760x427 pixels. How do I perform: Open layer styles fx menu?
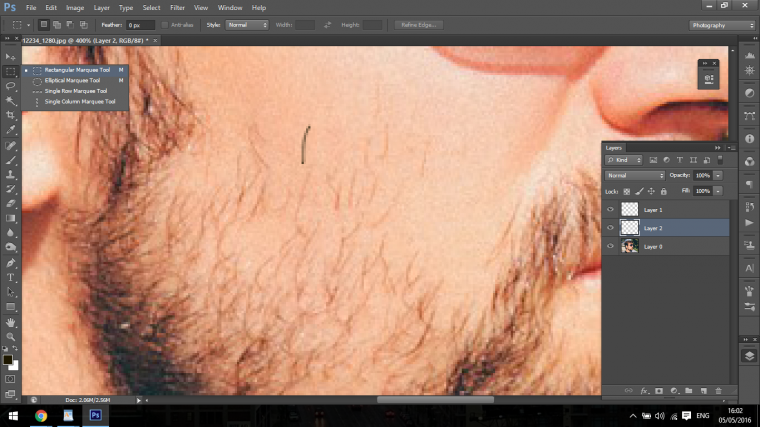644,391
